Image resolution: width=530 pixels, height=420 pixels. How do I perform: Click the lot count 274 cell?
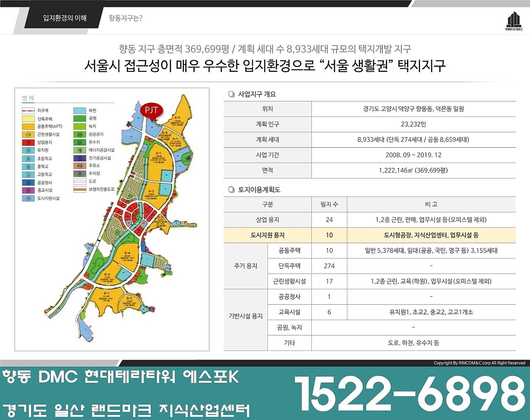329,266
